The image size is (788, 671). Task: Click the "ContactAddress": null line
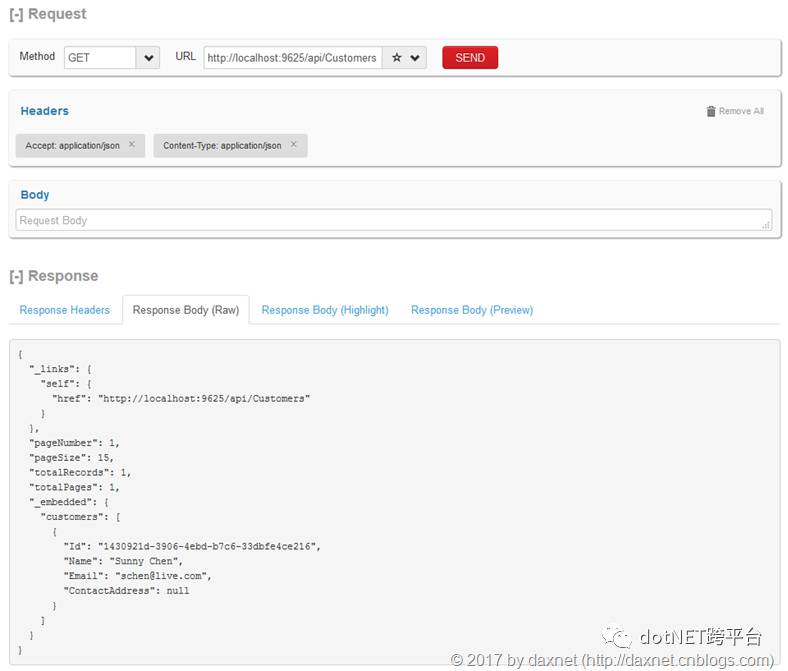click(x=126, y=591)
